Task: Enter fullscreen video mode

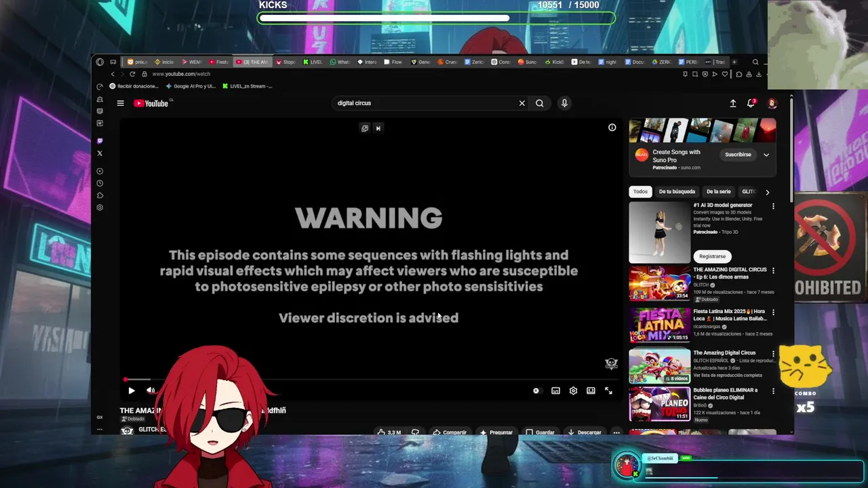Action: point(608,390)
